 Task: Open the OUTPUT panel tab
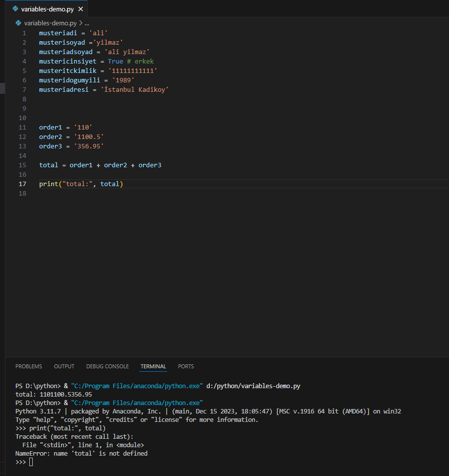point(64,366)
